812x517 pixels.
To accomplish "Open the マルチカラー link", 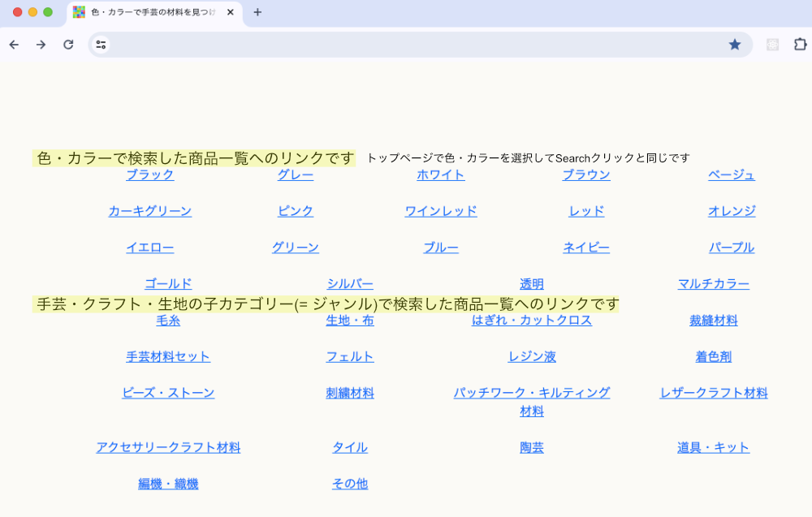I will [714, 284].
